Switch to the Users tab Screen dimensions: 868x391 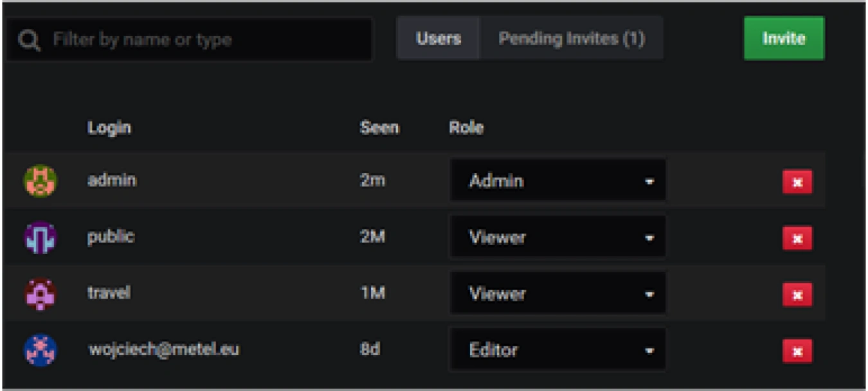[x=439, y=39]
